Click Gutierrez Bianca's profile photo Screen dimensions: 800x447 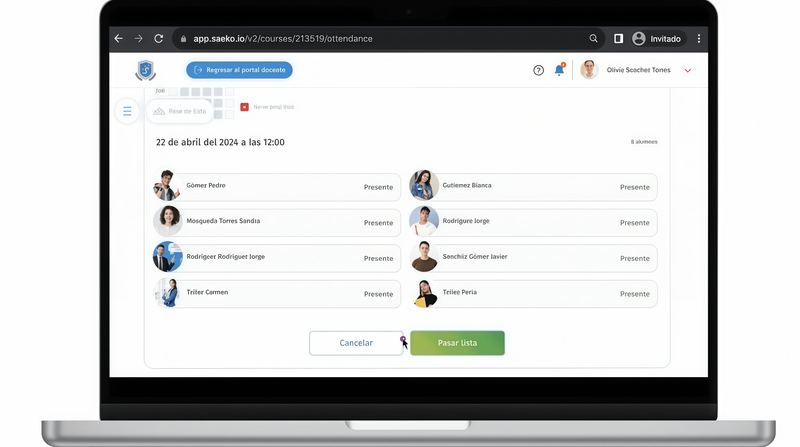tap(424, 185)
